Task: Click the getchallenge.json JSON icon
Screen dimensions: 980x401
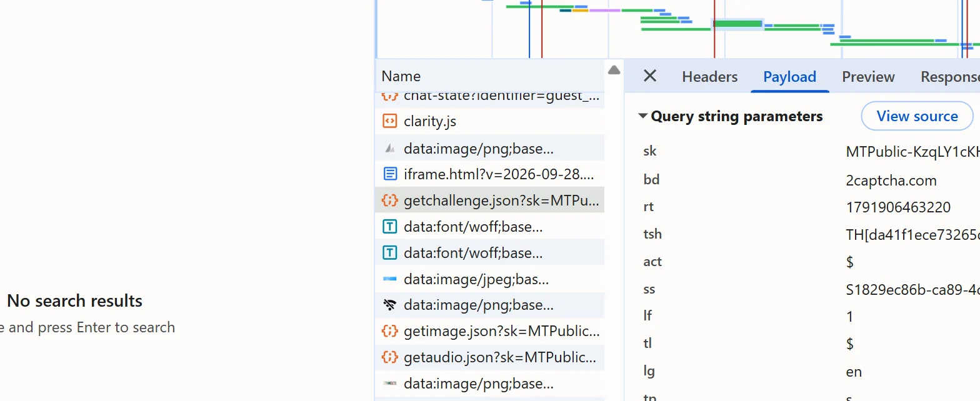Action: tap(389, 200)
